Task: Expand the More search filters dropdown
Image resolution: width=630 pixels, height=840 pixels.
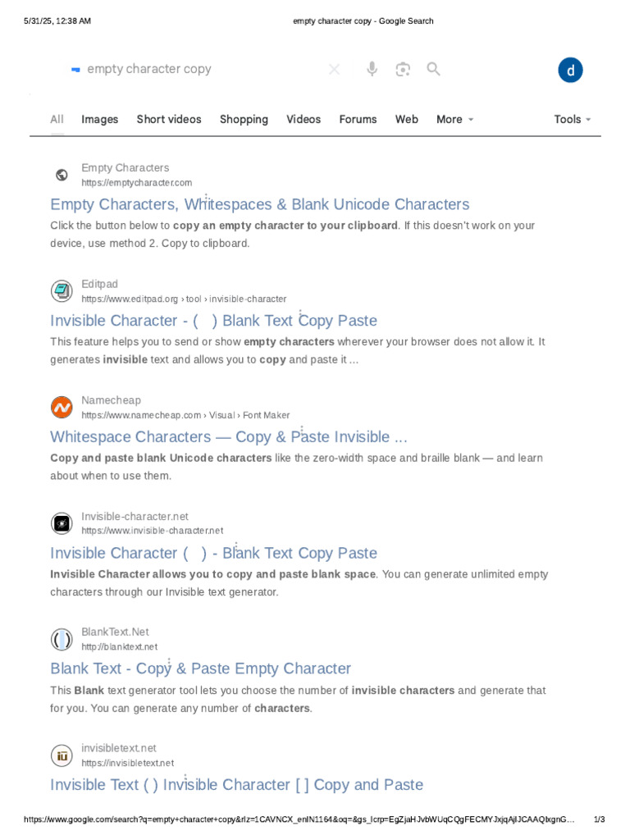Action: (455, 119)
